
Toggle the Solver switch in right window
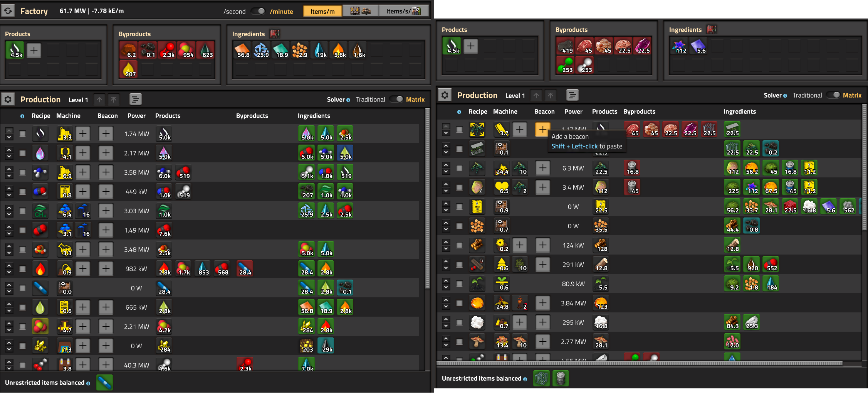833,95
